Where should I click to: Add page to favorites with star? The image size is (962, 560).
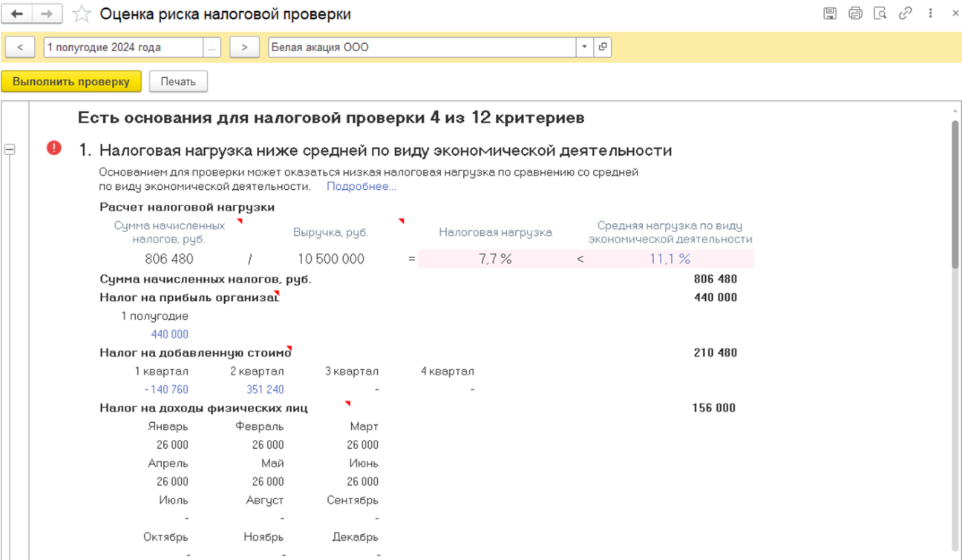tap(81, 14)
